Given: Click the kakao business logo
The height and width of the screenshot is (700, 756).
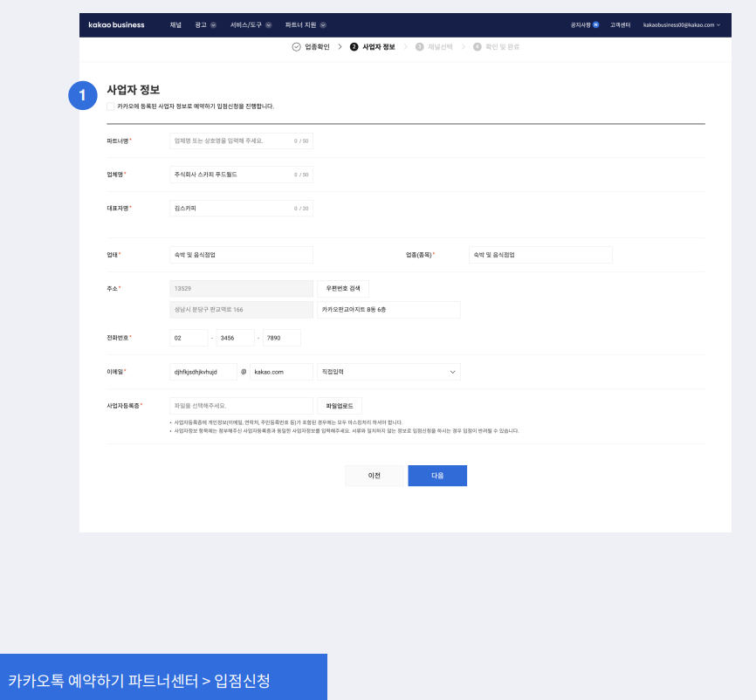Looking at the screenshot, I should 116,24.
